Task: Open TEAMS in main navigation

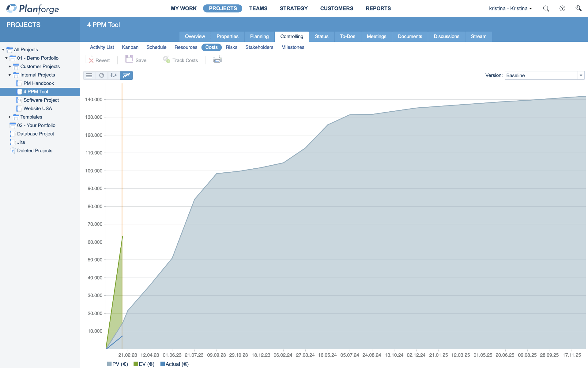Action: [258, 9]
